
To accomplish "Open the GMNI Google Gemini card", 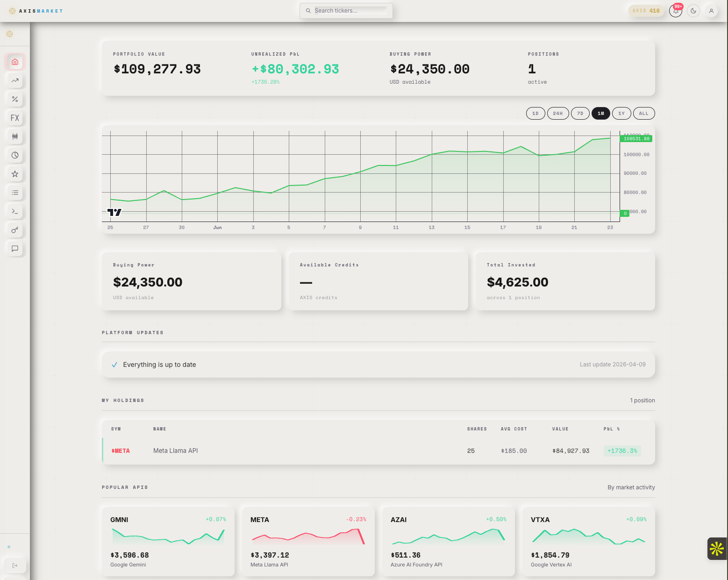I will [168, 542].
